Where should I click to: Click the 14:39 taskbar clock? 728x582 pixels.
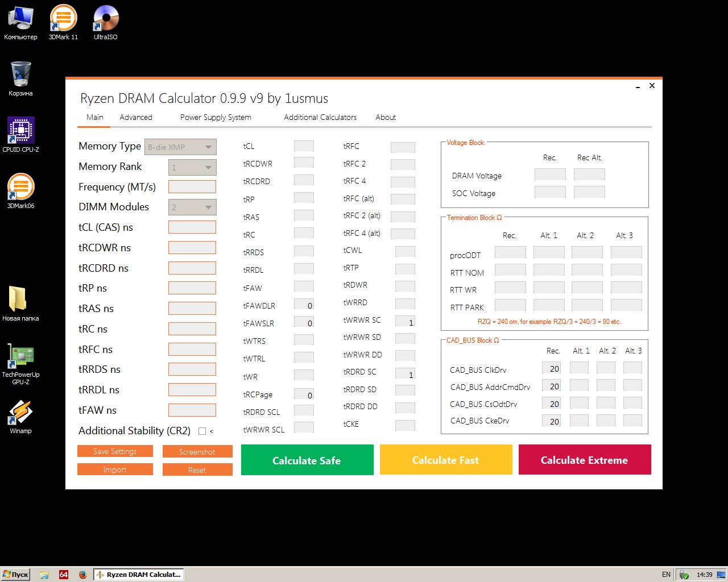705,575
